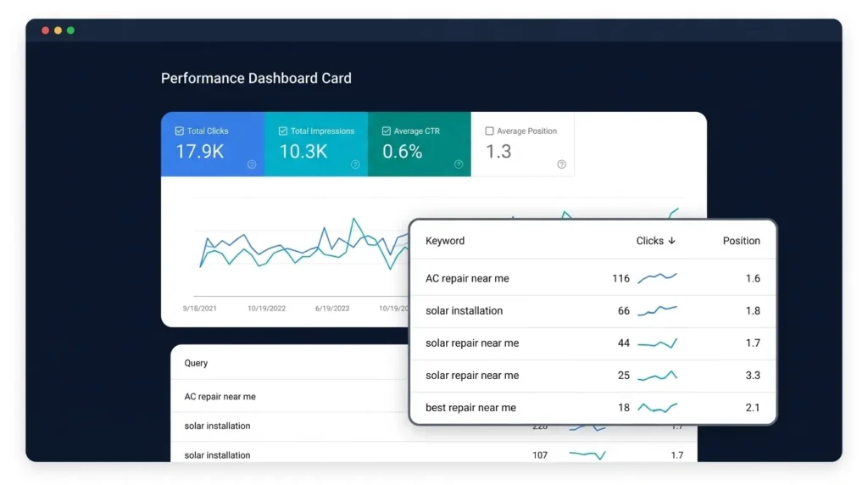Select the Average CTR 0.6% tab
The width and height of the screenshot is (868, 485).
tap(420, 144)
